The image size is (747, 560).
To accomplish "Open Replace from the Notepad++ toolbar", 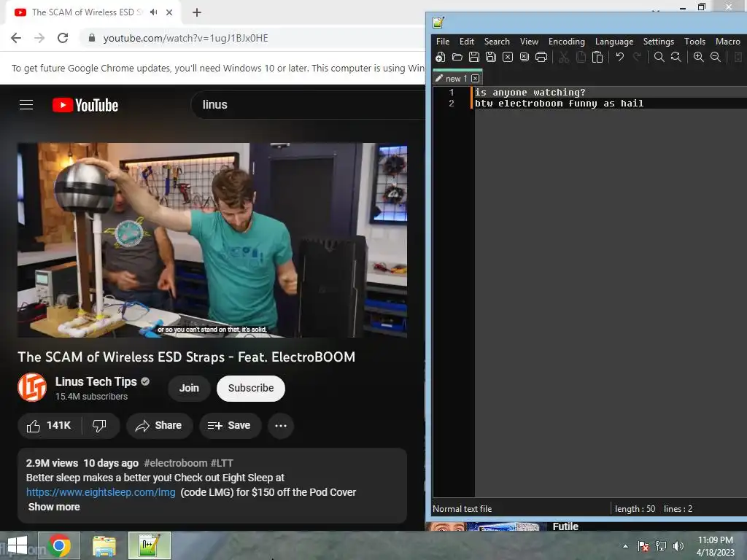I will (676, 57).
